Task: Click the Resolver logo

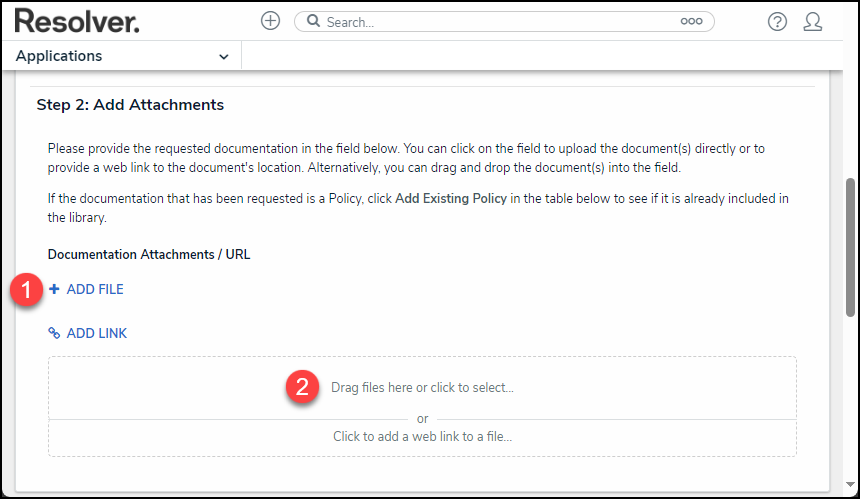Action: (x=76, y=21)
